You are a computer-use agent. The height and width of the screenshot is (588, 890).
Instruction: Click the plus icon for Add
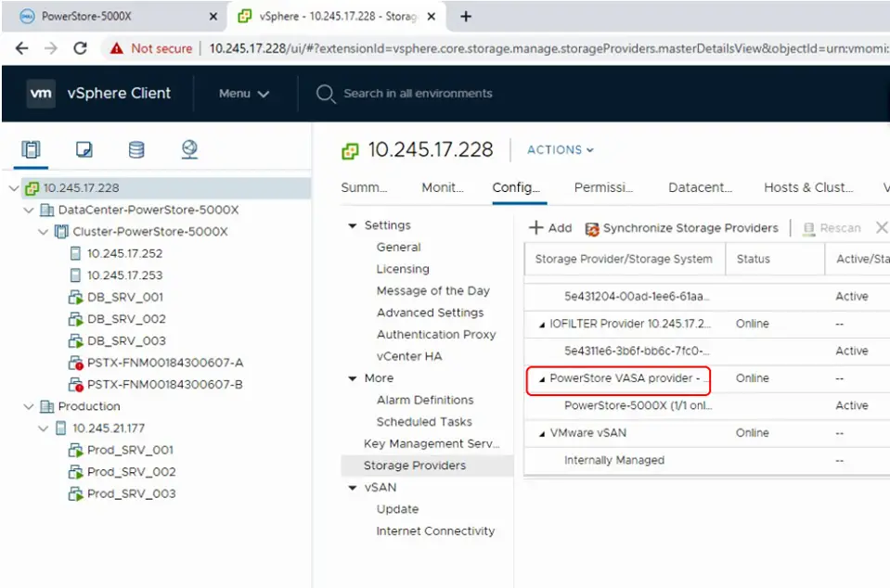(535, 228)
